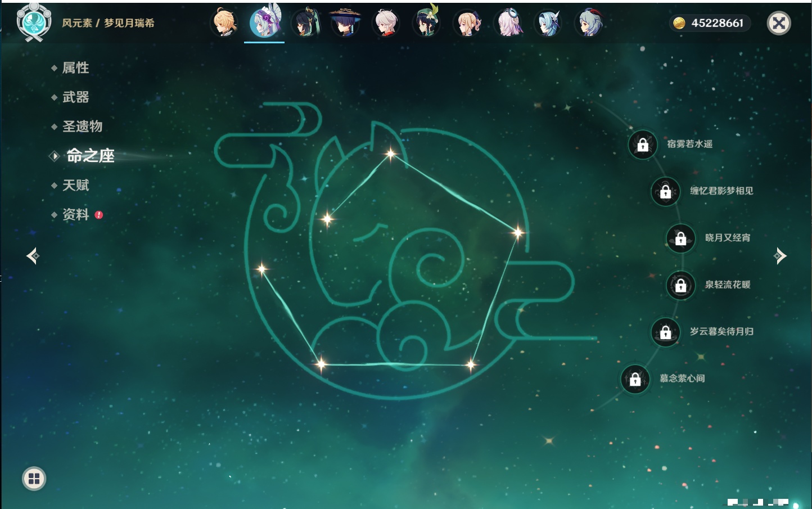
Task: Go to the next character with the right arrow
Action: 780,256
